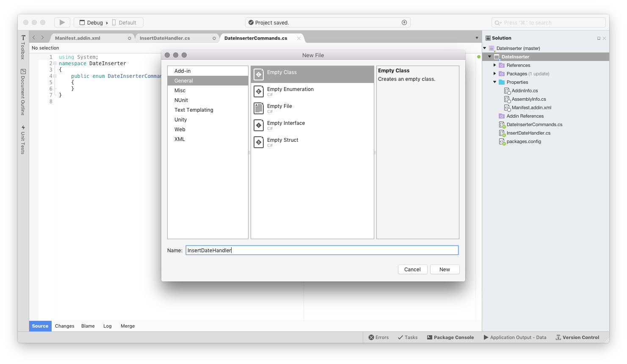Choose the Empty Struct template icon
627x364 pixels.
click(x=259, y=142)
